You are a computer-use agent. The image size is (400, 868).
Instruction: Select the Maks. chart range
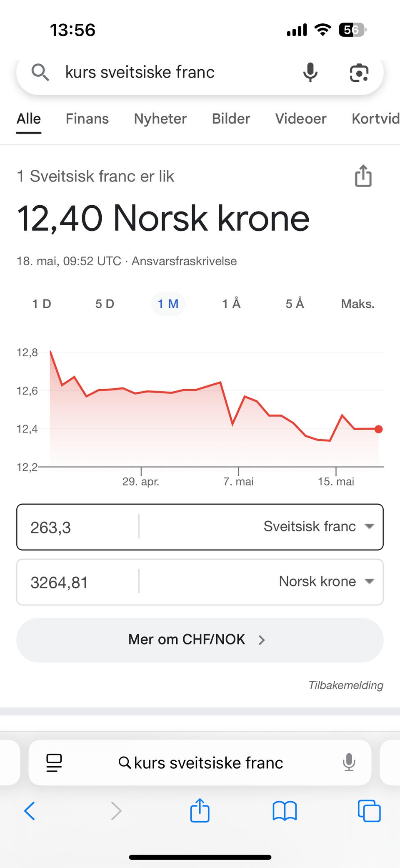click(357, 304)
